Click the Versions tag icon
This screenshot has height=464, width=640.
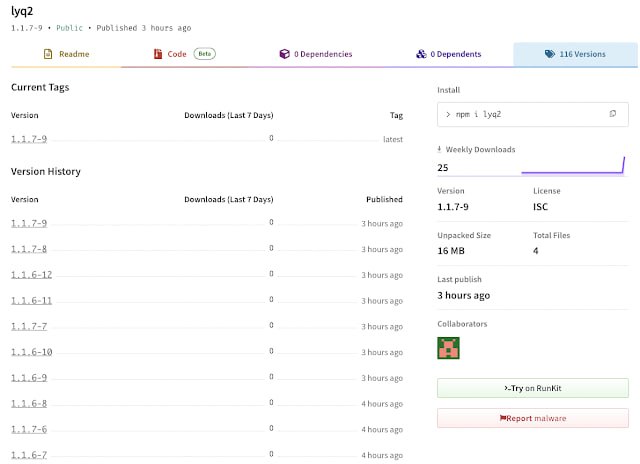(x=550, y=54)
